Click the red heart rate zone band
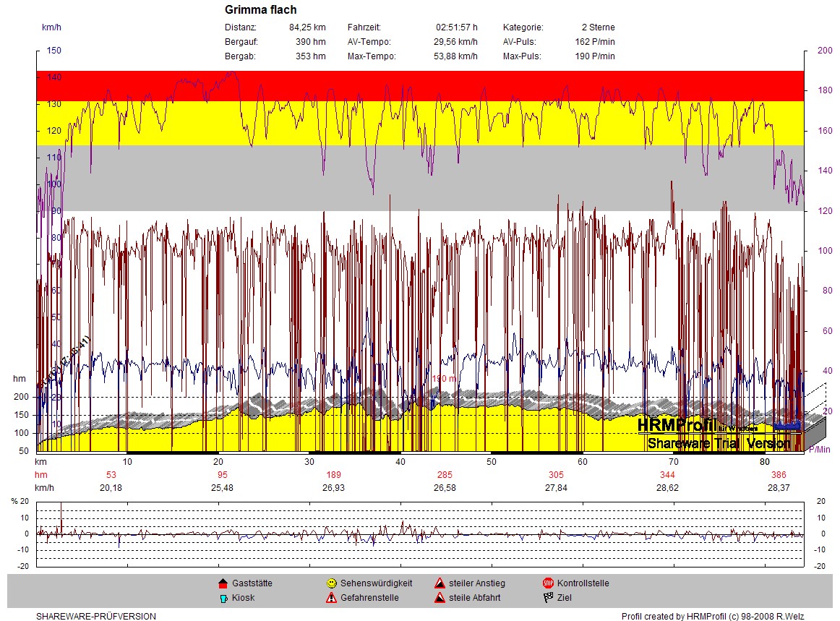840x621 pixels. coord(419,85)
